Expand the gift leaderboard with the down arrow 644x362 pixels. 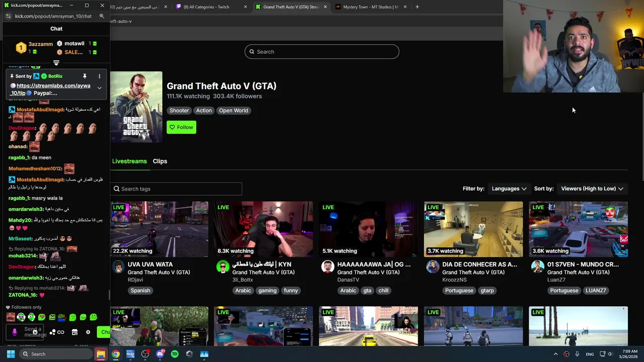point(56,63)
